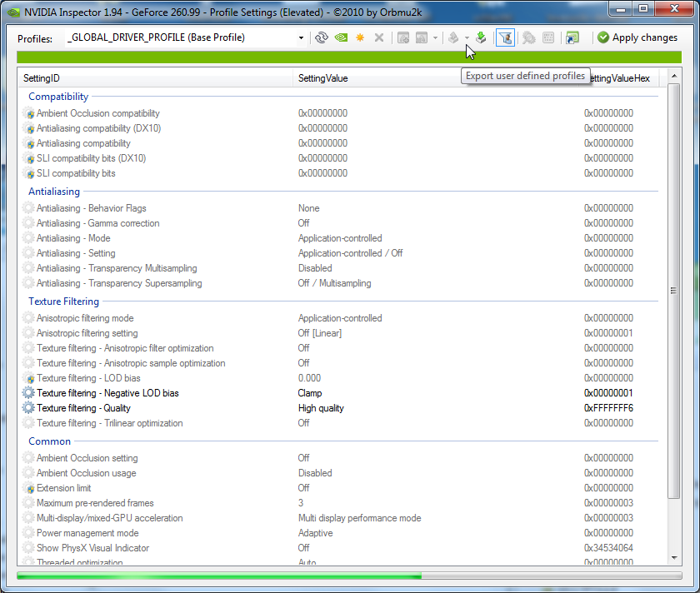Click the green NVIDIA restore defaults icon

(341, 37)
